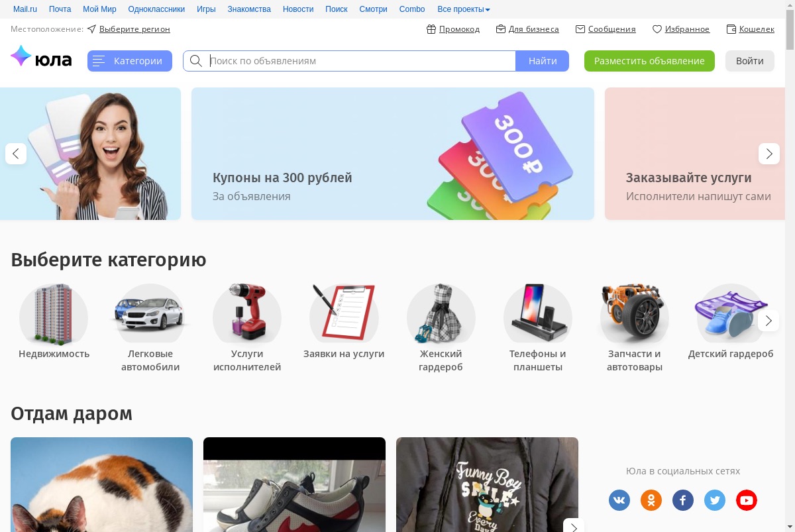Open Mail.ru in top bar

pyautogui.click(x=25, y=9)
